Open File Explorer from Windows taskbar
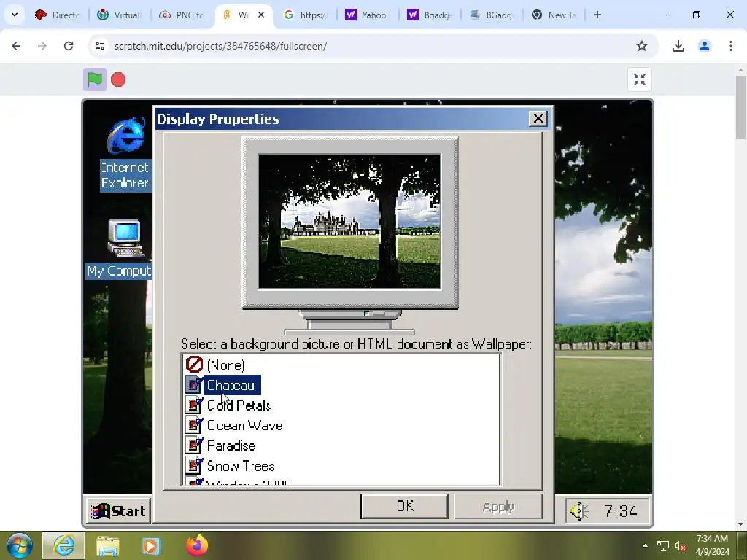The height and width of the screenshot is (560, 747). coord(108,545)
